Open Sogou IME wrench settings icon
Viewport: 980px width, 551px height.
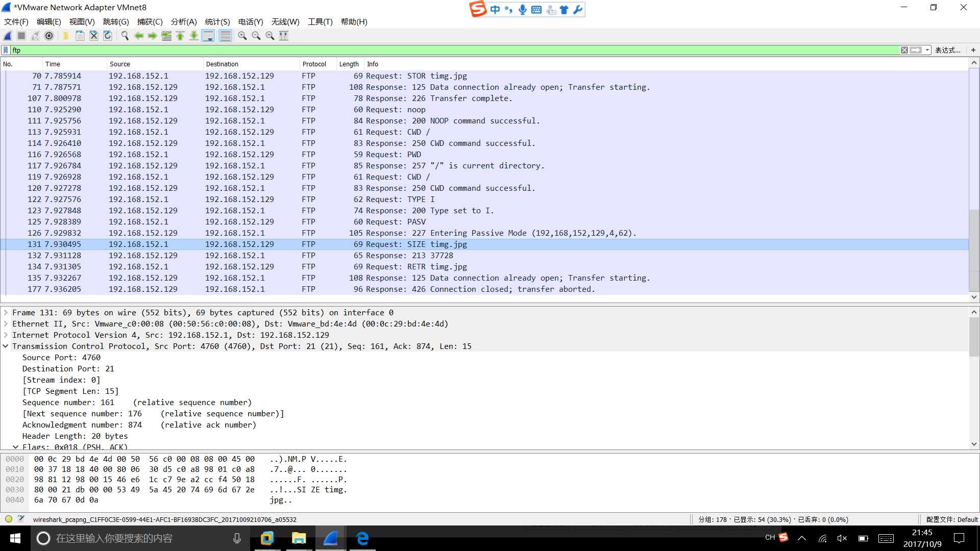click(x=577, y=10)
